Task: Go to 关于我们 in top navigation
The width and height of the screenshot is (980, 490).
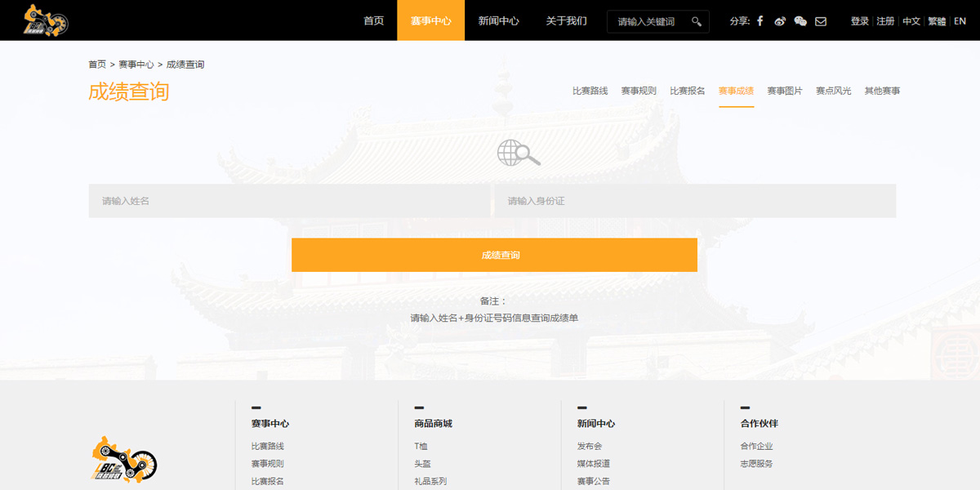Action: (x=566, y=21)
